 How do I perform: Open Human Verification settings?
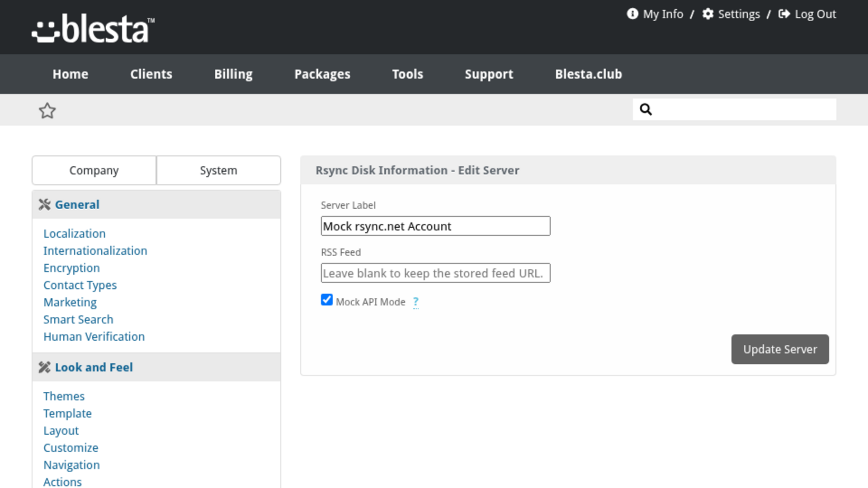coord(94,337)
